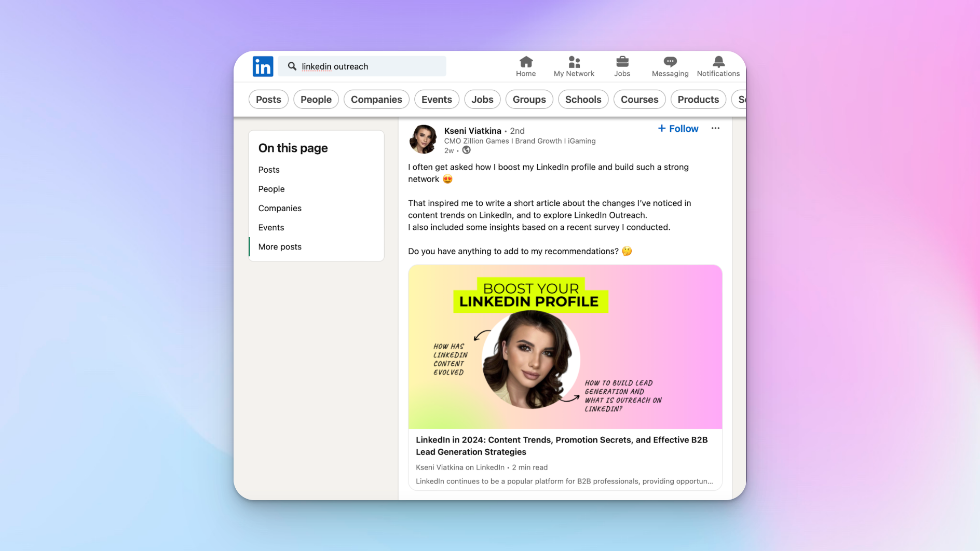Viewport: 980px width, 551px height.
Task: Open the Home icon in navigation
Action: point(526,62)
